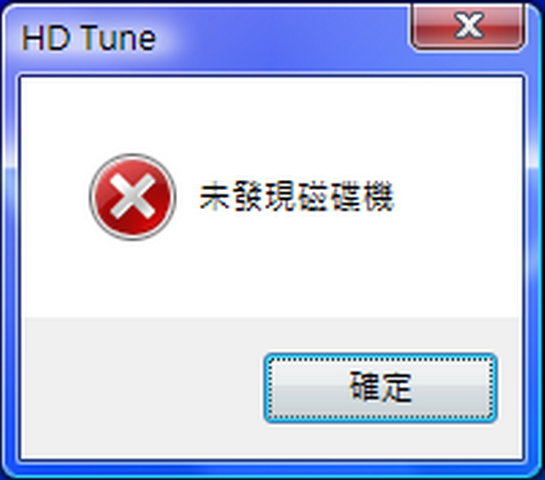The height and width of the screenshot is (480, 545).
Task: Click the white area above the error message
Action: coord(271,115)
